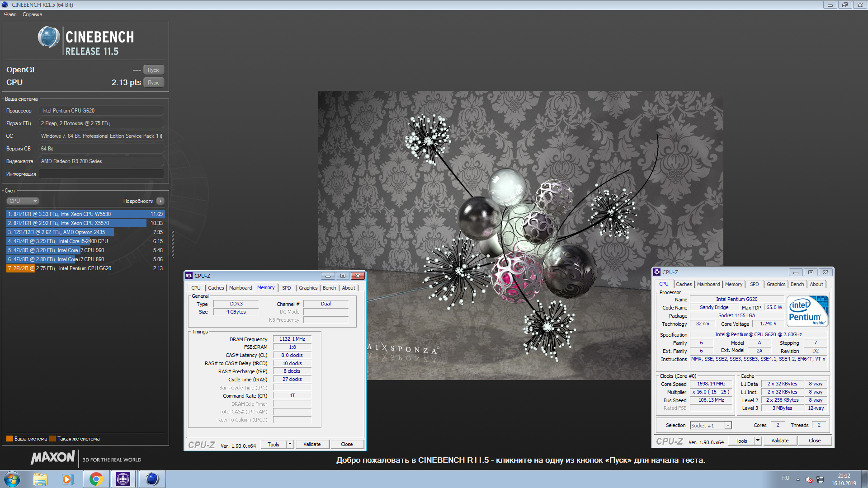Open Bench tab in left CPU-Z
The width and height of the screenshot is (868, 488).
click(330, 288)
